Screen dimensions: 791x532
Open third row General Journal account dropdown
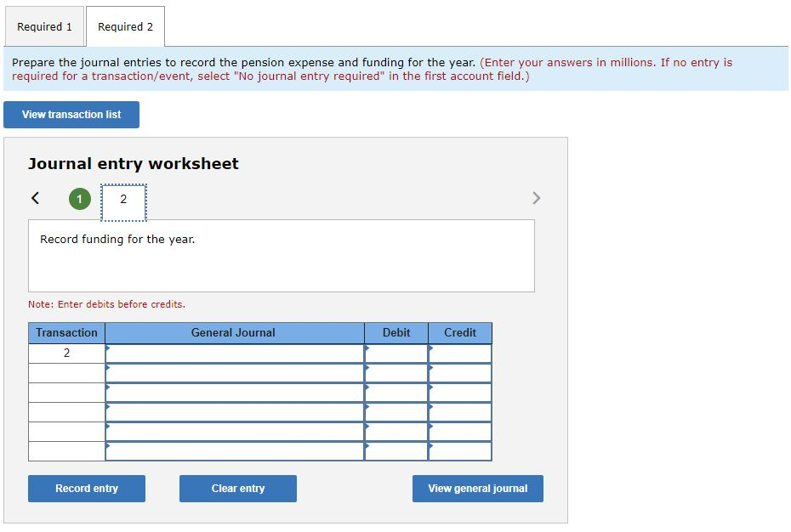[235, 393]
